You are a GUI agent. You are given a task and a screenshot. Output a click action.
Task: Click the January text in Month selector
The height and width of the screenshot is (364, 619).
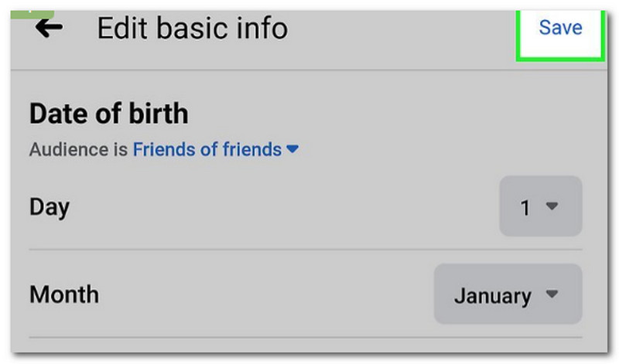[x=492, y=295]
